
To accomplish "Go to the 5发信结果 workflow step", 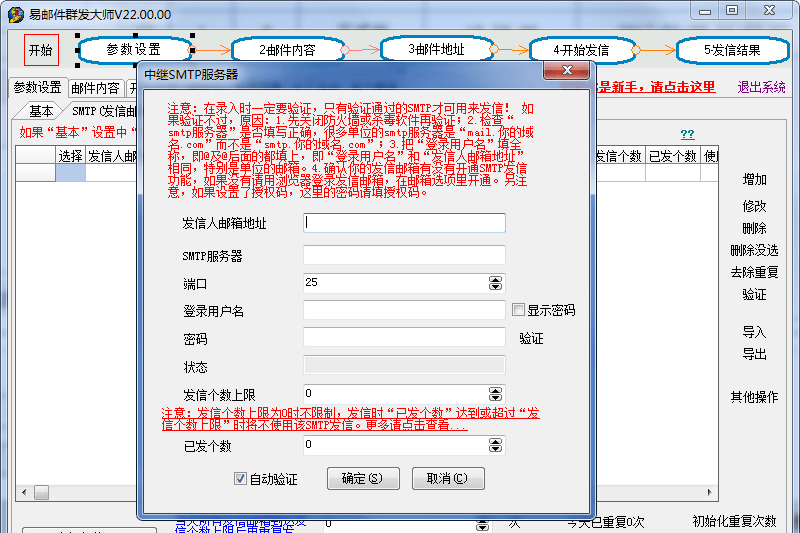I will (732, 50).
